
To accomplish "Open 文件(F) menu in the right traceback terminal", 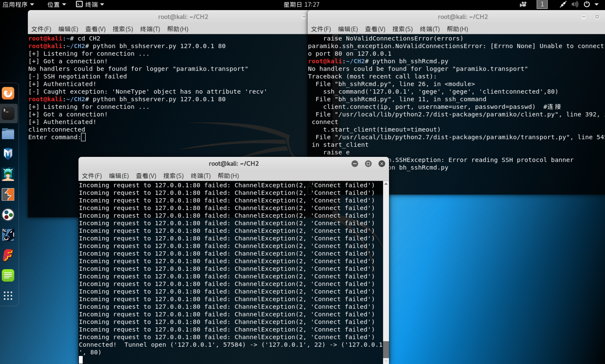I will (321, 29).
